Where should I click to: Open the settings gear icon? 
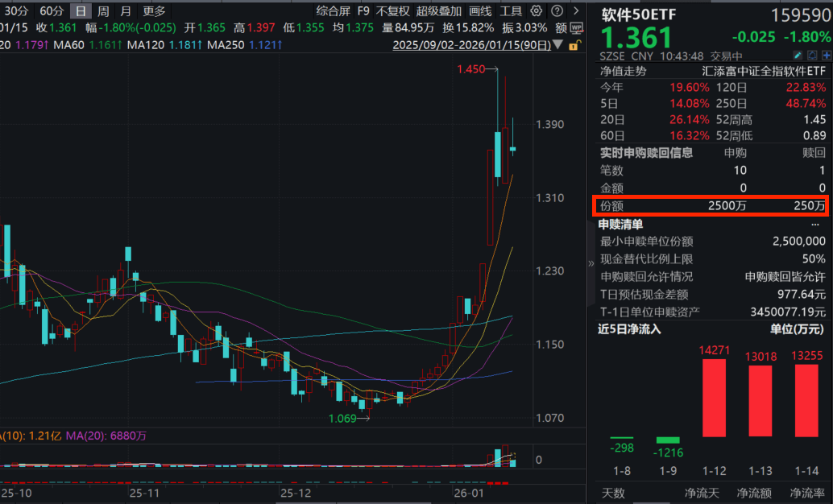tap(536, 10)
